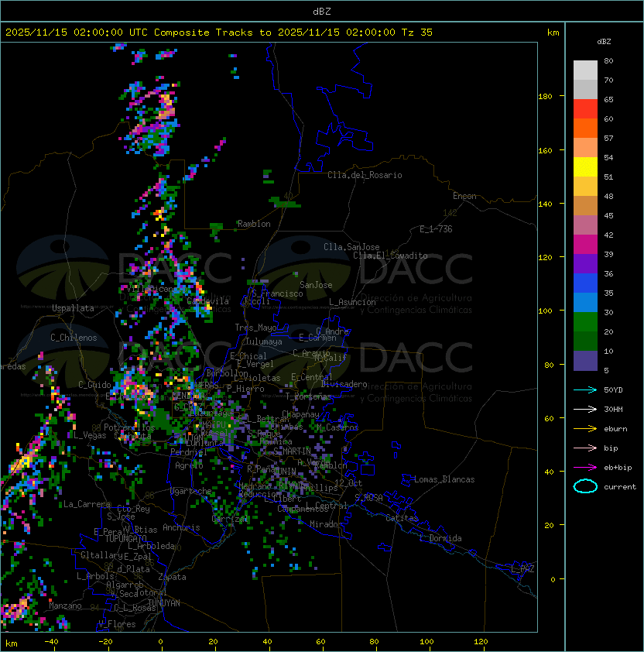Click the white 30HM track arrow in legend

(585, 409)
